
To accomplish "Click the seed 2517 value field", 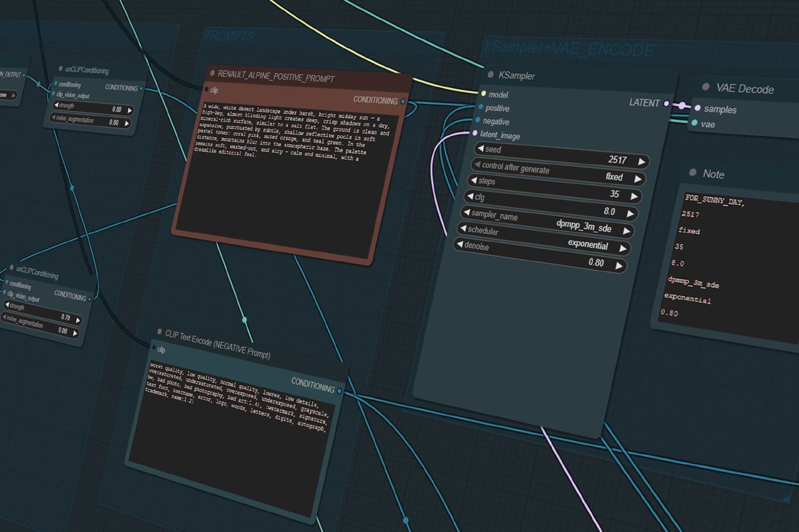I will tap(561, 155).
